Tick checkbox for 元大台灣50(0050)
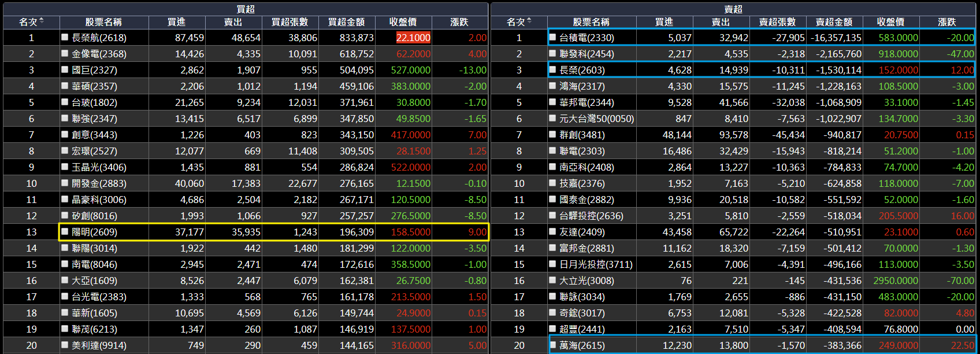Viewport: 980px width, 354px height. click(552, 118)
